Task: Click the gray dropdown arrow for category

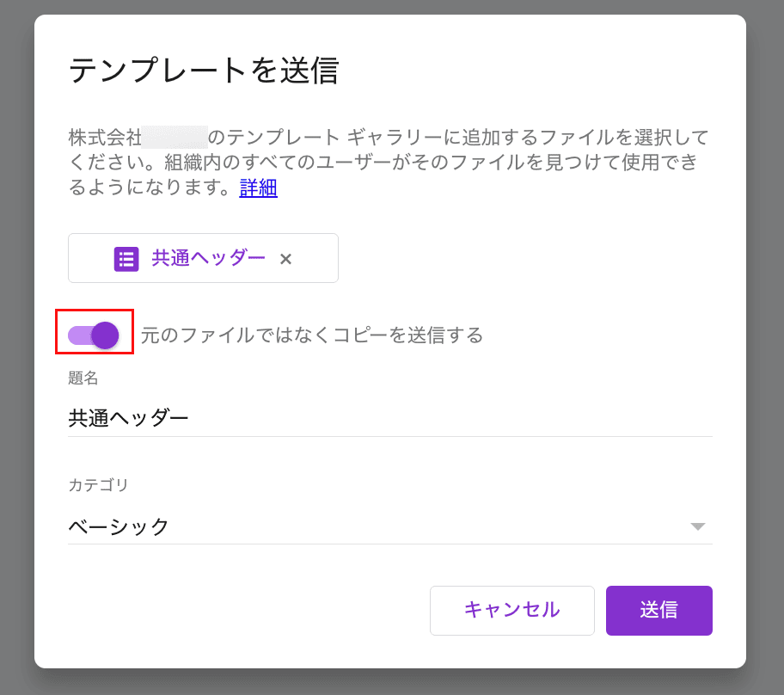Action: (697, 526)
